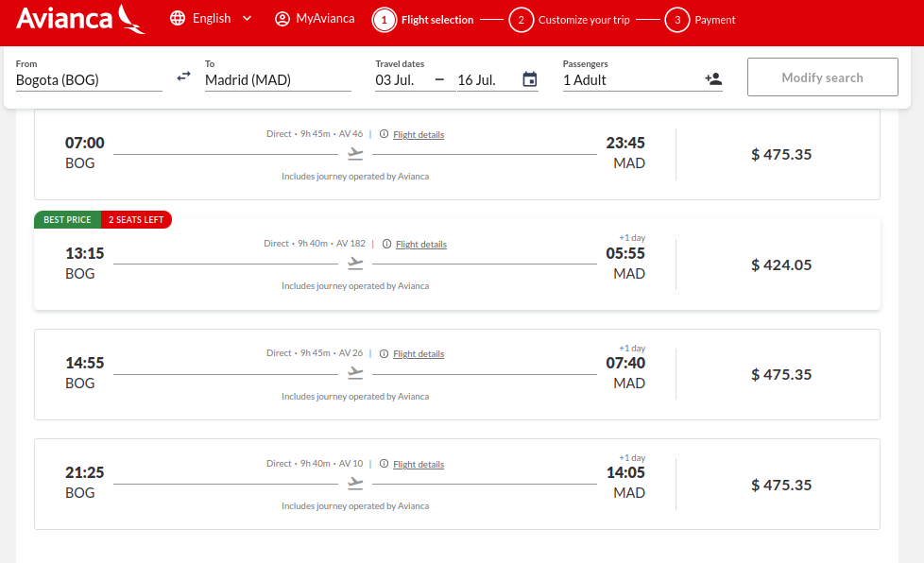This screenshot has height=563, width=924.
Task: Click the MyAvianca user profile icon
Action: click(282, 19)
